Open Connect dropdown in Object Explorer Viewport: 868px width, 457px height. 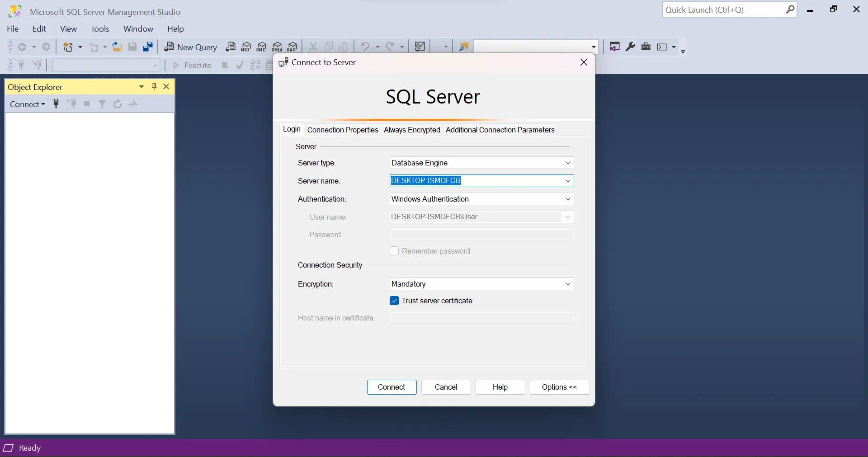(x=28, y=104)
